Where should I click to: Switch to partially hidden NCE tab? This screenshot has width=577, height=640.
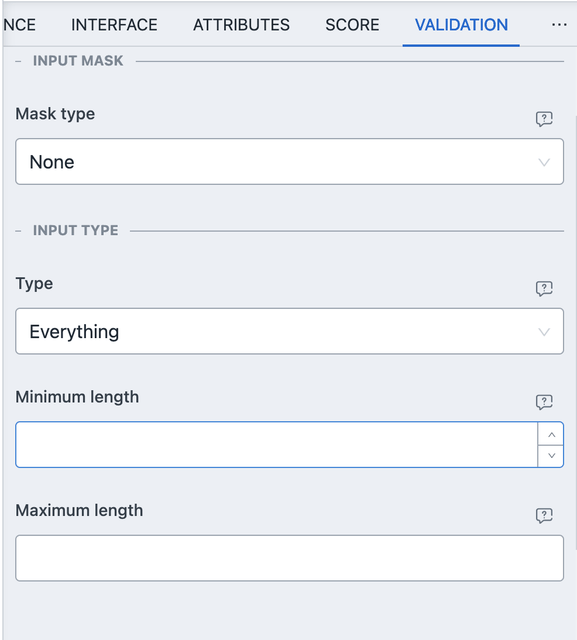click(20, 25)
